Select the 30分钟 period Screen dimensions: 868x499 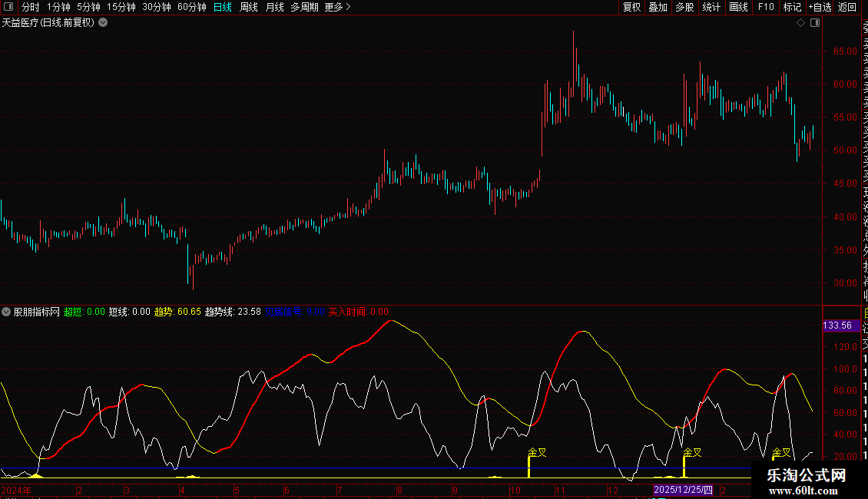pyautogui.click(x=157, y=7)
